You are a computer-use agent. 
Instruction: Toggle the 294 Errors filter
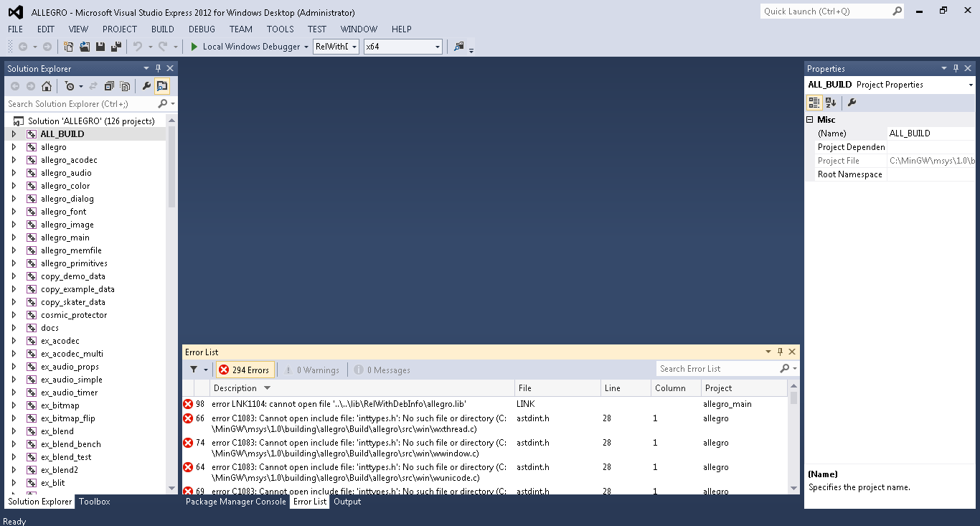point(245,370)
